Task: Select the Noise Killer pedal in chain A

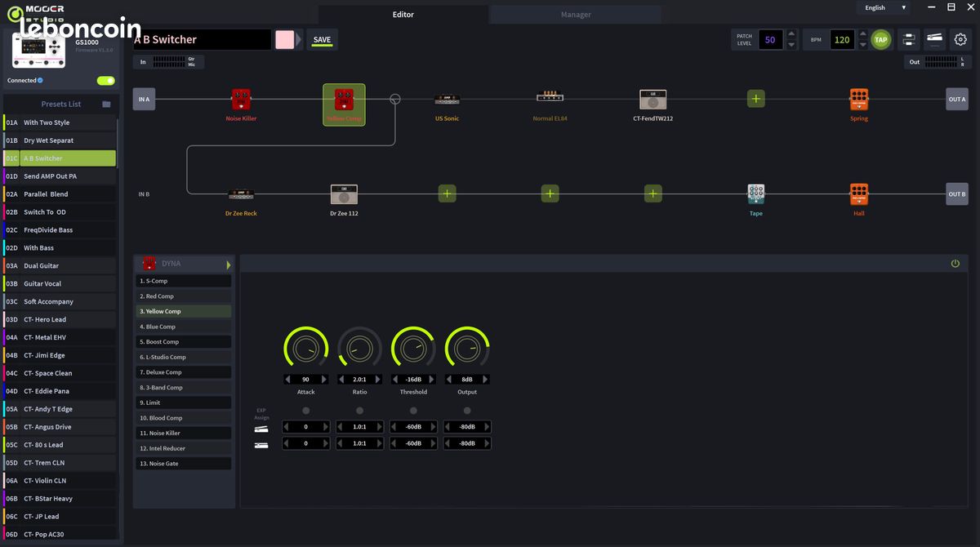Action: [241, 100]
